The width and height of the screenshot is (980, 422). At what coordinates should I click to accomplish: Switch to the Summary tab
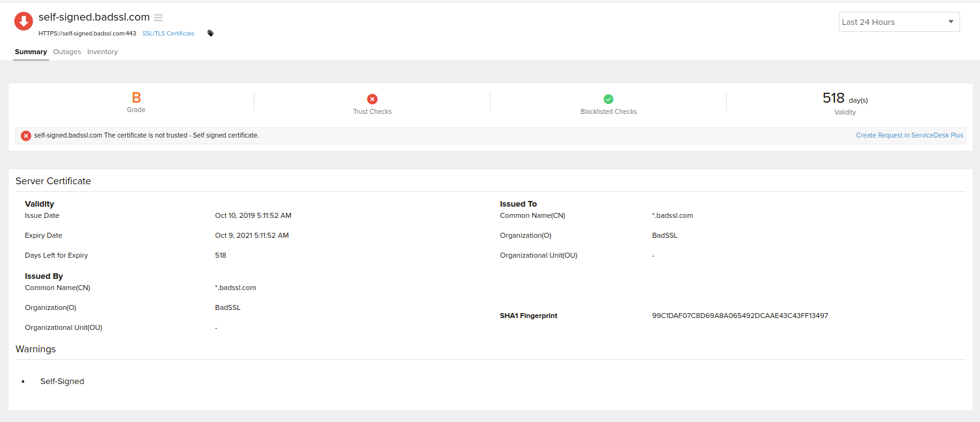30,52
